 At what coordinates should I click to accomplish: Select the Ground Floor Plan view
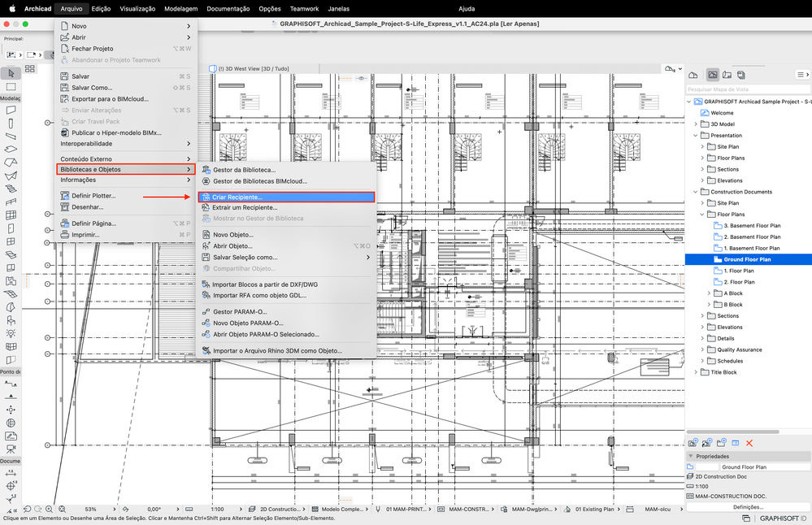[x=748, y=259]
